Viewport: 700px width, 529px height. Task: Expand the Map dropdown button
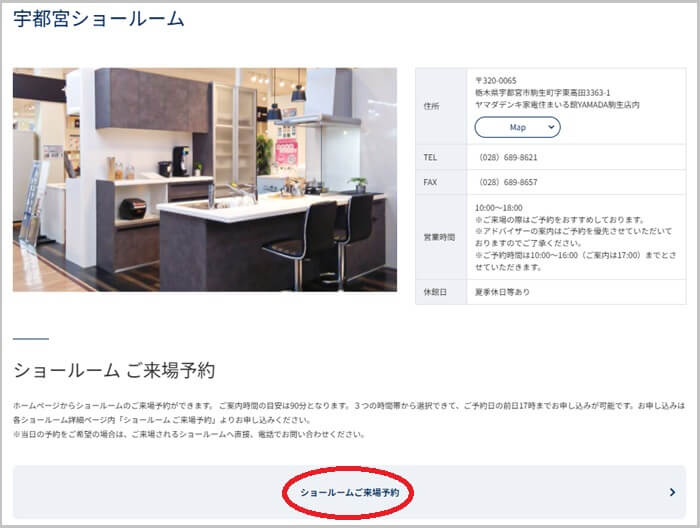(x=516, y=127)
